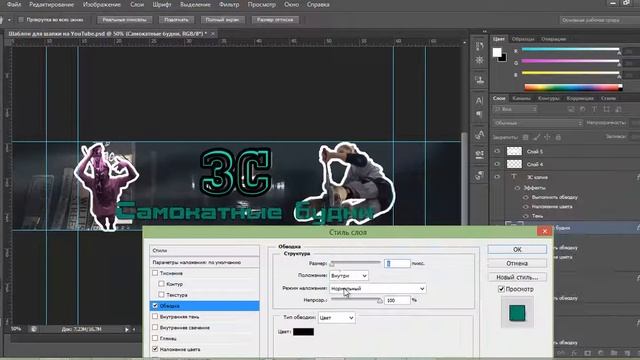
Task: Enable Тиснение checkbox in Layer Style
Action: [155, 273]
